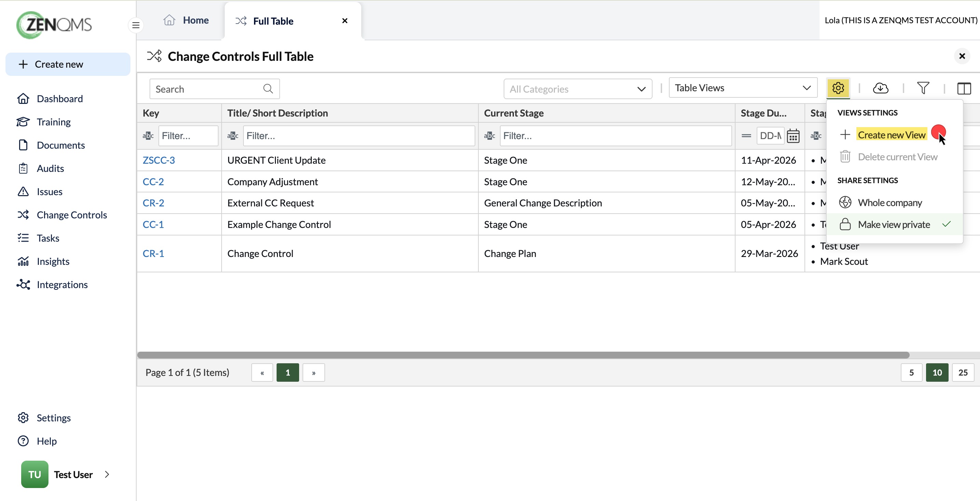Close the Change Controls Full Table panel

(962, 56)
